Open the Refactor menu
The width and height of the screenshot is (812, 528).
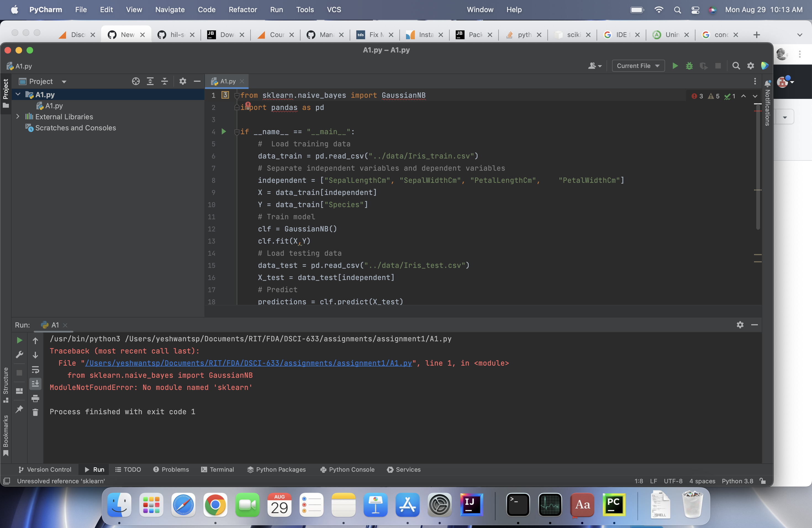tap(242, 10)
